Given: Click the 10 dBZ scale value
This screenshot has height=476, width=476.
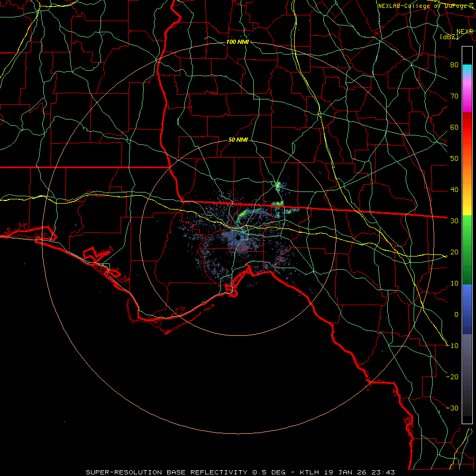Looking at the screenshot, I should (x=454, y=283).
